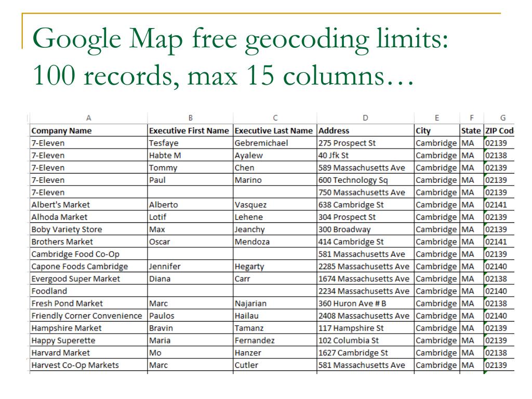
Task: Select the cell 'Najarian'
Action: pos(275,303)
